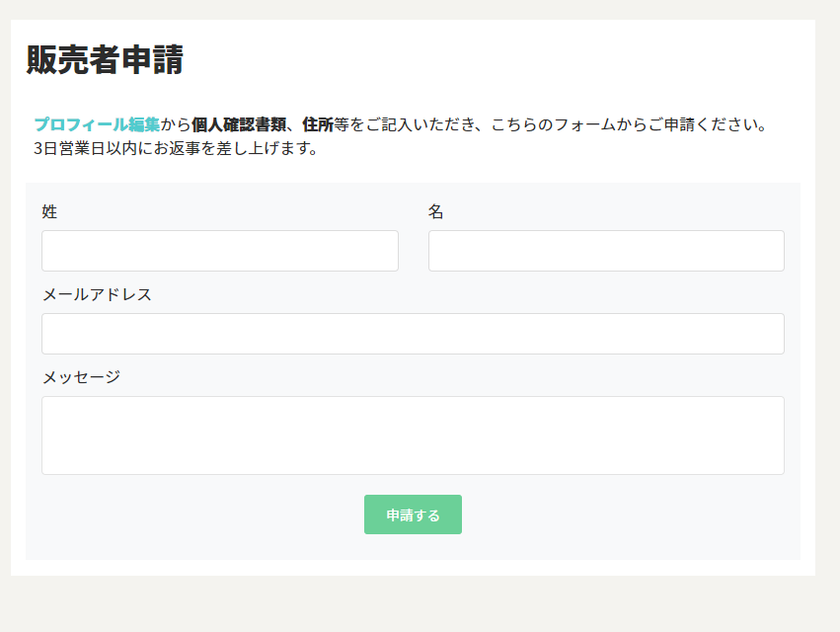
Task: Click the 名 field label
Action: pyautogui.click(x=436, y=211)
